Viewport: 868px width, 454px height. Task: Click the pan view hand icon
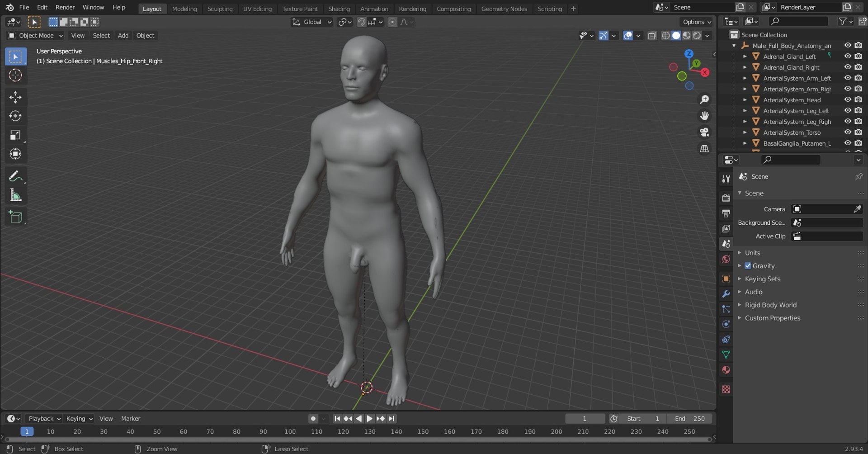pyautogui.click(x=704, y=116)
